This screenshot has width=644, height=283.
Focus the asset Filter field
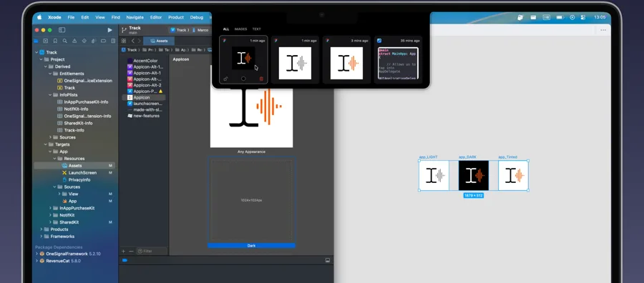pos(152,251)
